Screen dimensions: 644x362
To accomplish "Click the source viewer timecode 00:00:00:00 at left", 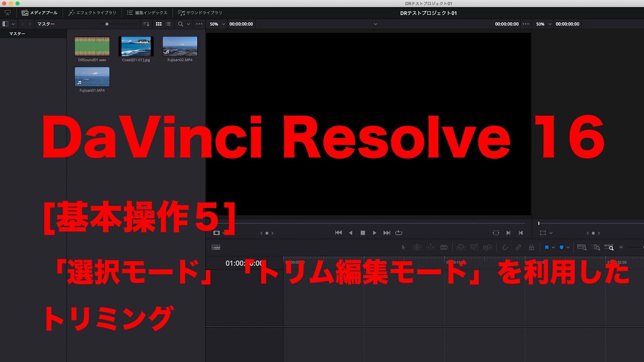I will 242,24.
